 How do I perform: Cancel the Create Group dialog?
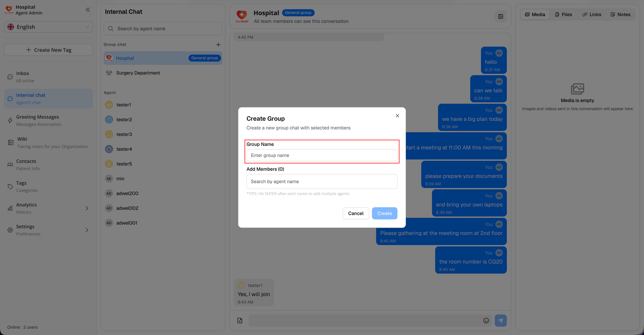(356, 213)
